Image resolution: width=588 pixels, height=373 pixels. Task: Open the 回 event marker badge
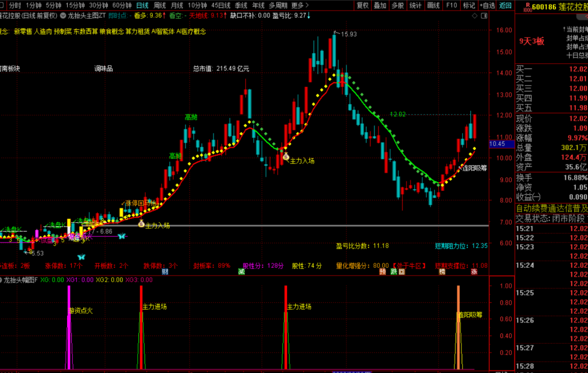coord(401,272)
